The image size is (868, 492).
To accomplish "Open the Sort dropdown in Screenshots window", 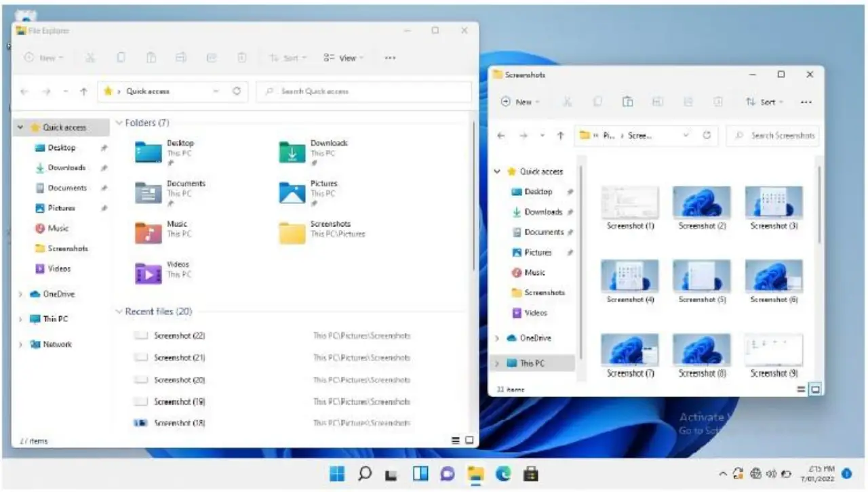I will point(764,102).
